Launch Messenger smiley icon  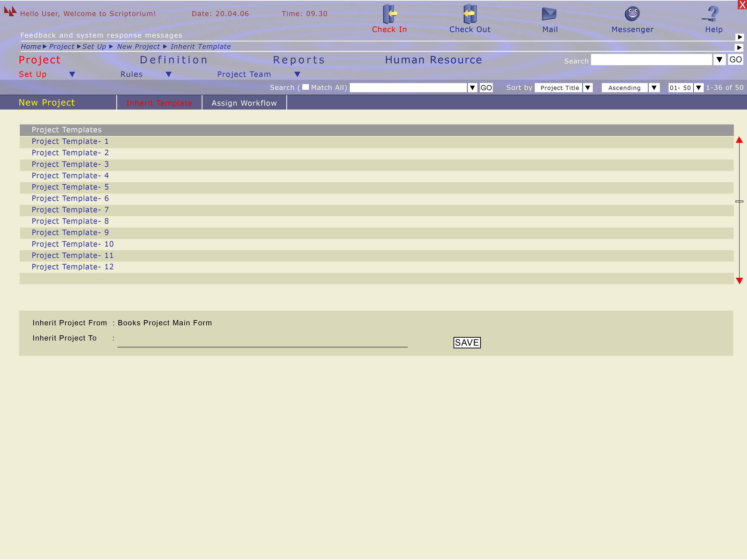632,14
